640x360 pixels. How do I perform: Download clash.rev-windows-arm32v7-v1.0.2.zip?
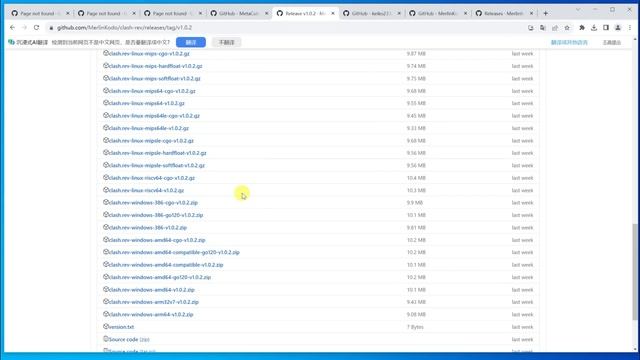click(153, 302)
